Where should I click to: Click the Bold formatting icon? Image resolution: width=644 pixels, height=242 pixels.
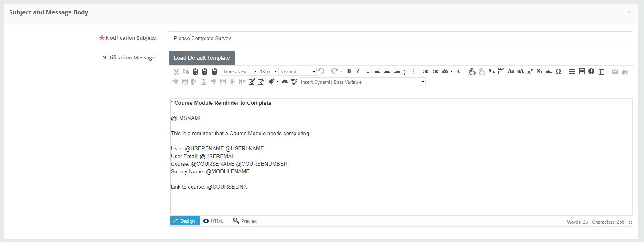pyautogui.click(x=349, y=71)
